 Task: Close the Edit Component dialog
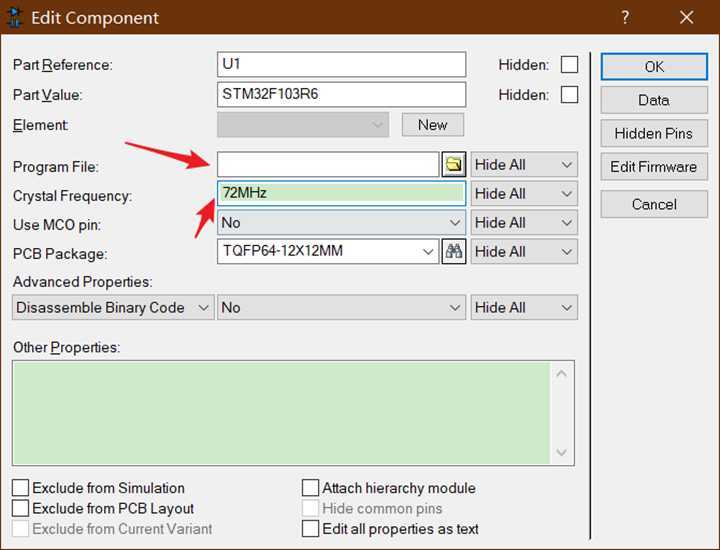click(x=686, y=17)
